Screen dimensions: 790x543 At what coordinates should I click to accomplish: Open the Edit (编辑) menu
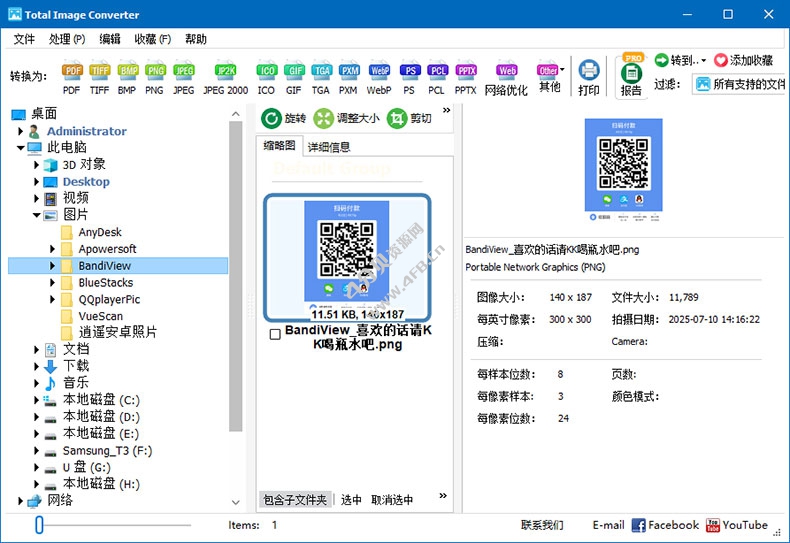pyautogui.click(x=110, y=39)
